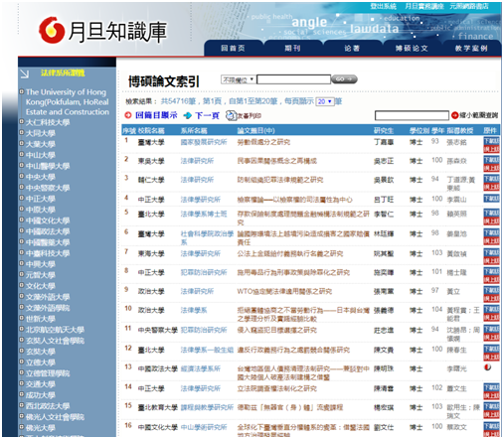Expand the 大仁科技大學 tree node
The width and height of the screenshot is (504, 439).
tap(22, 122)
